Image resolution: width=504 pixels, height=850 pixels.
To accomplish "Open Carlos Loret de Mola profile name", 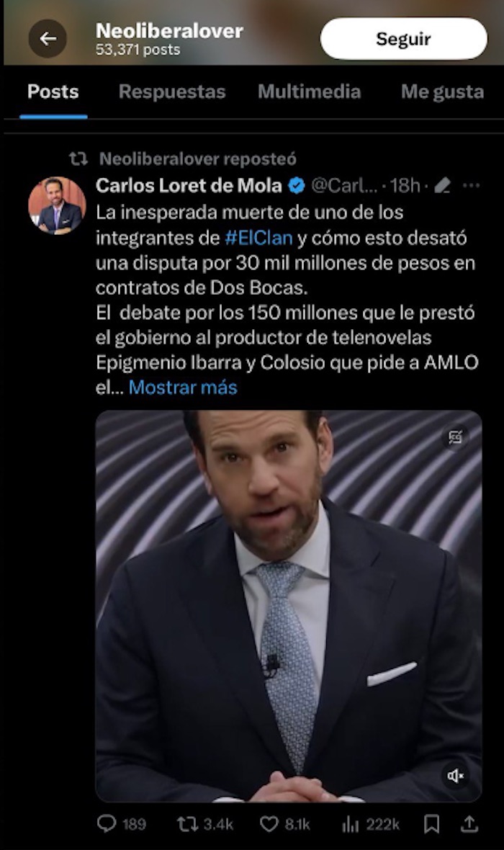I will [x=189, y=185].
